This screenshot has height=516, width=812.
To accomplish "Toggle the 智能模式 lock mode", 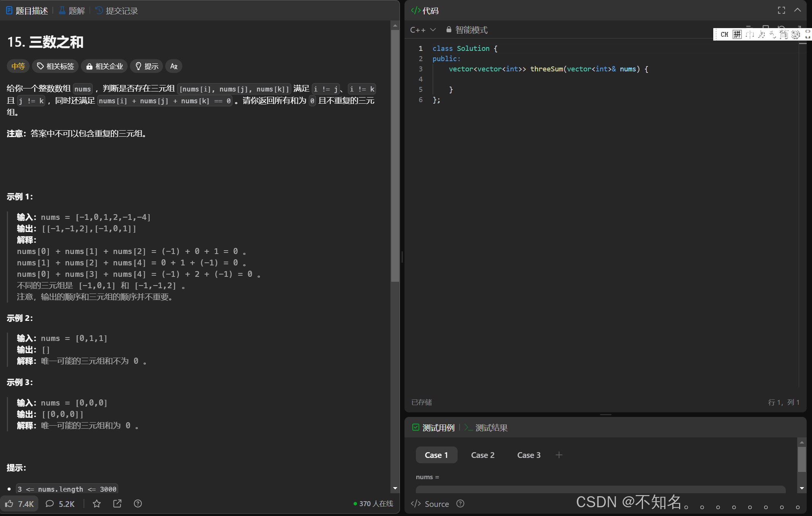I will [467, 30].
